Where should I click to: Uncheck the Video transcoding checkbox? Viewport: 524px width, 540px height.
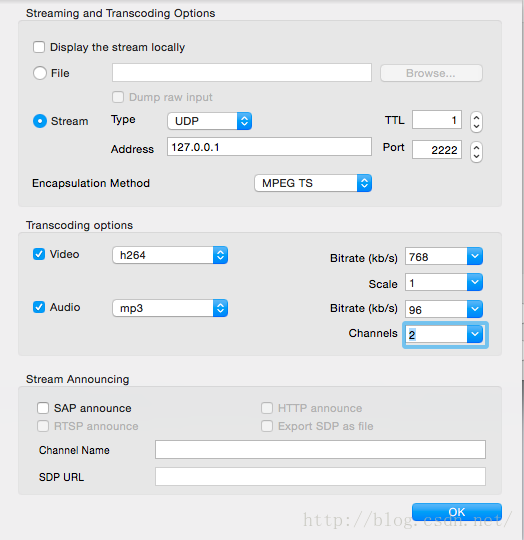39,254
